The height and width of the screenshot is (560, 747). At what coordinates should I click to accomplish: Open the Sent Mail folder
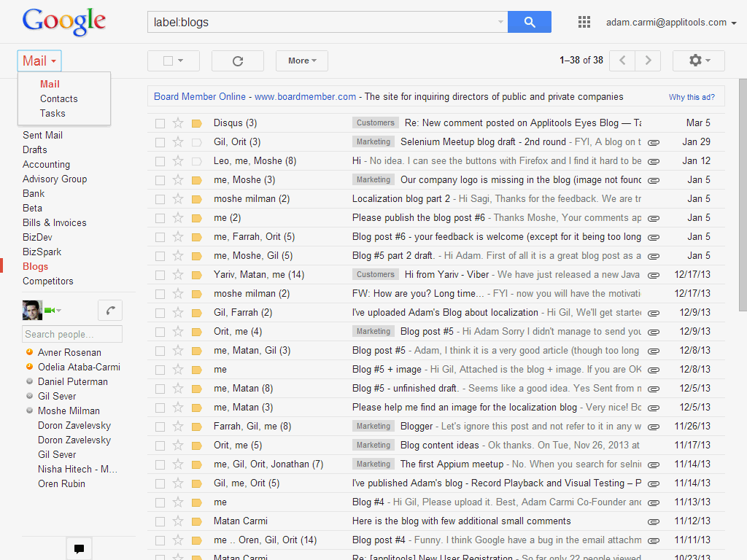42,135
